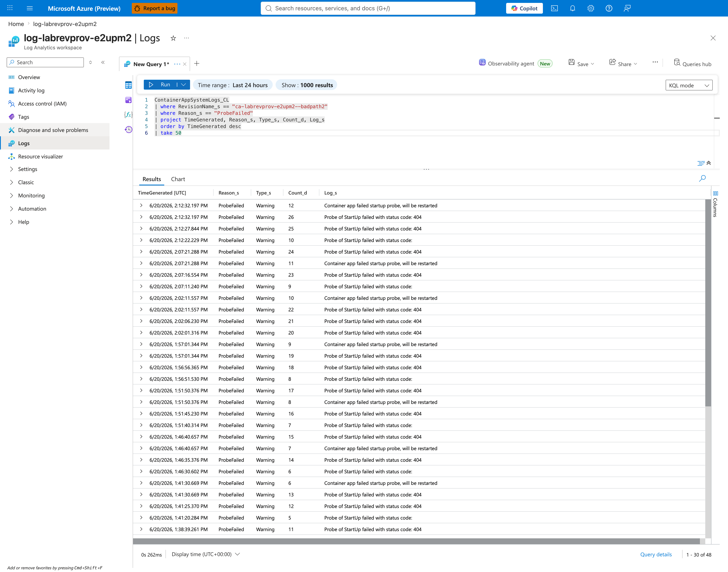The height and width of the screenshot is (572, 728).
Task: Favorite this workspace with the star icon
Action: pos(173,38)
